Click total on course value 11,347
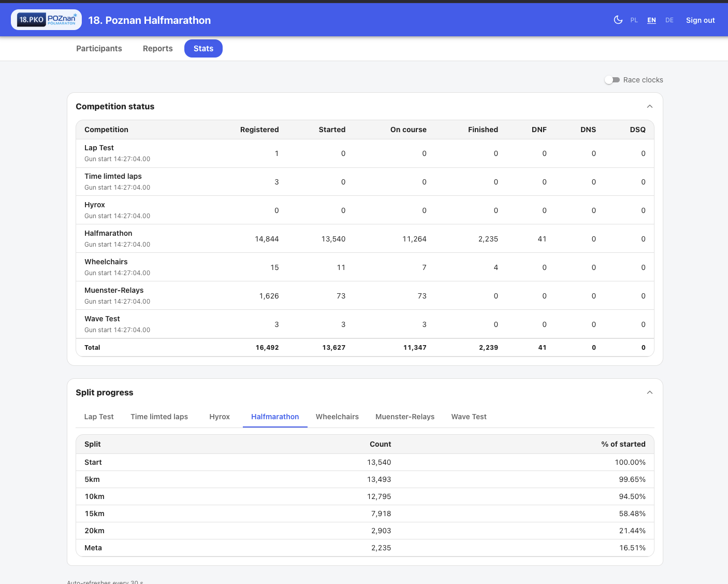This screenshot has height=584, width=728. click(x=415, y=348)
